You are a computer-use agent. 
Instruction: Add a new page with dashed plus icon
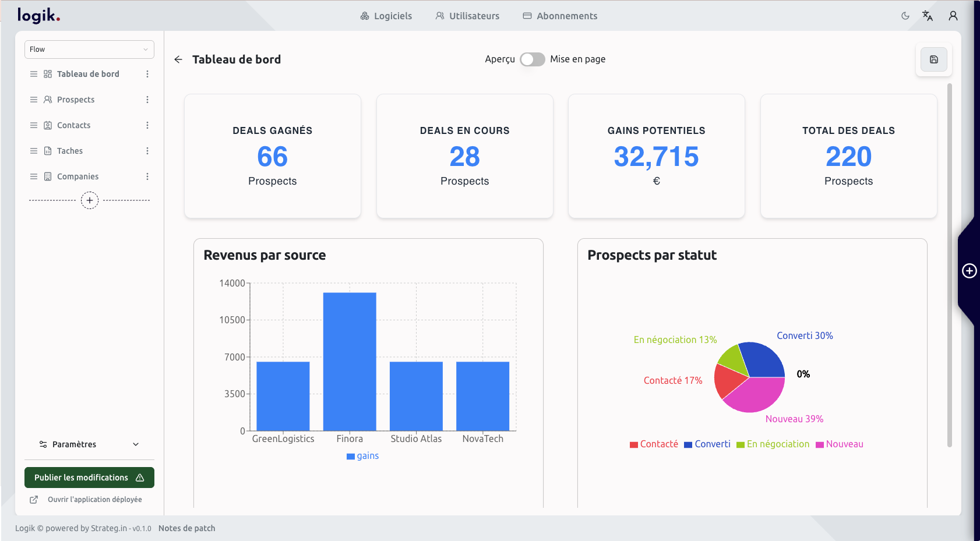(x=90, y=200)
